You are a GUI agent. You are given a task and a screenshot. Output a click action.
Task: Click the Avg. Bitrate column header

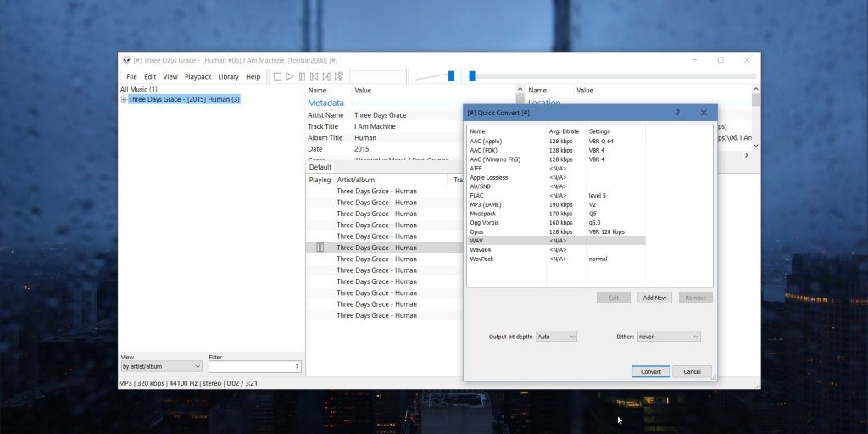pos(565,131)
